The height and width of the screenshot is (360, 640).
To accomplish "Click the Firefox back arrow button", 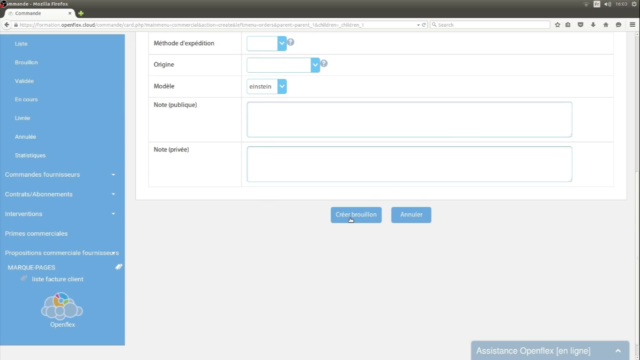I will coord(7,25).
